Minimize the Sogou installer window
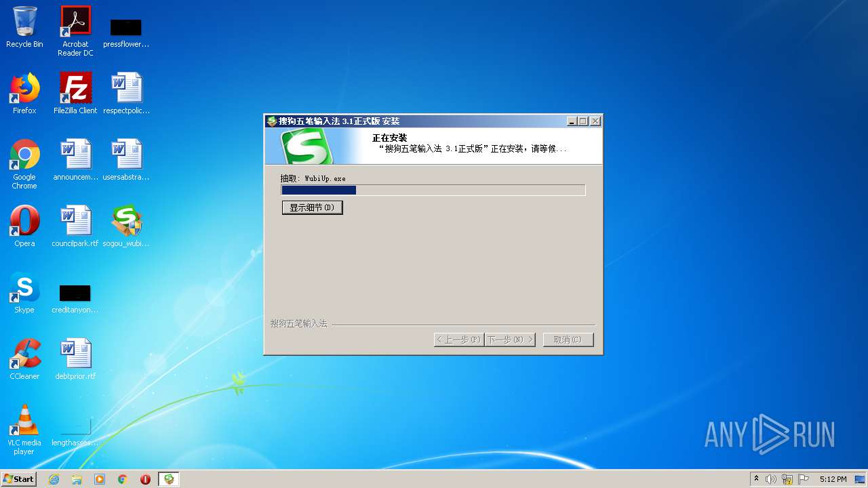The image size is (868, 488). click(572, 121)
